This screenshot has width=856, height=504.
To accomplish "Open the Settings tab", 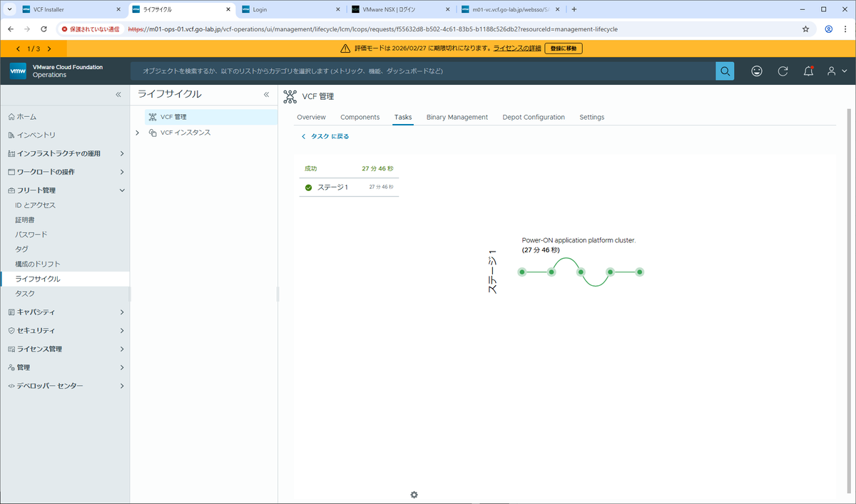I will coord(592,117).
